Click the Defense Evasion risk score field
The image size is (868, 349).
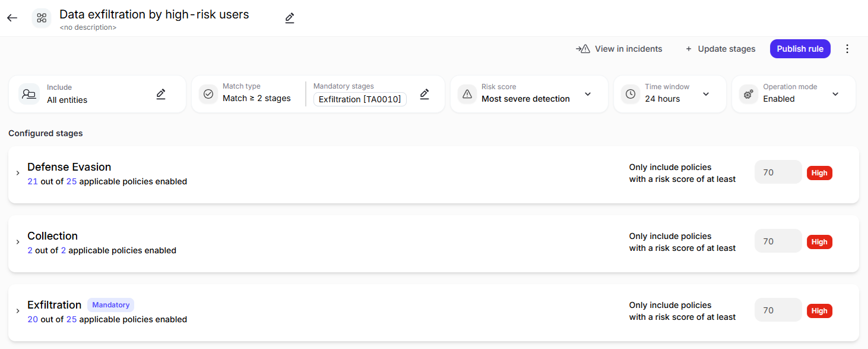(x=778, y=172)
